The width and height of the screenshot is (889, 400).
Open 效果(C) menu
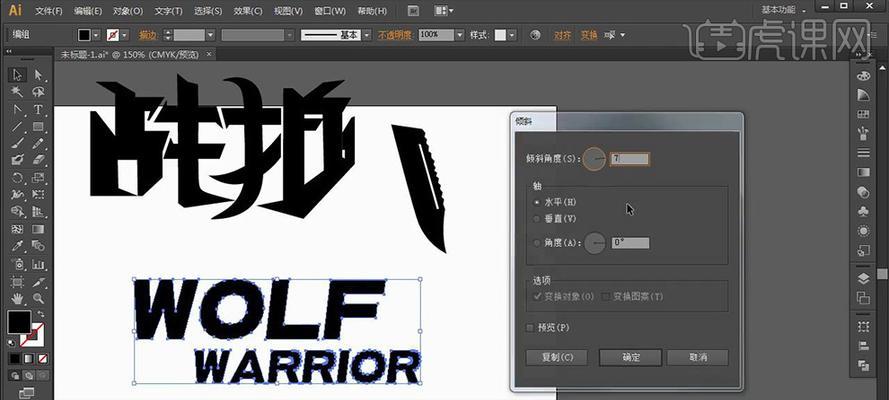pos(248,11)
